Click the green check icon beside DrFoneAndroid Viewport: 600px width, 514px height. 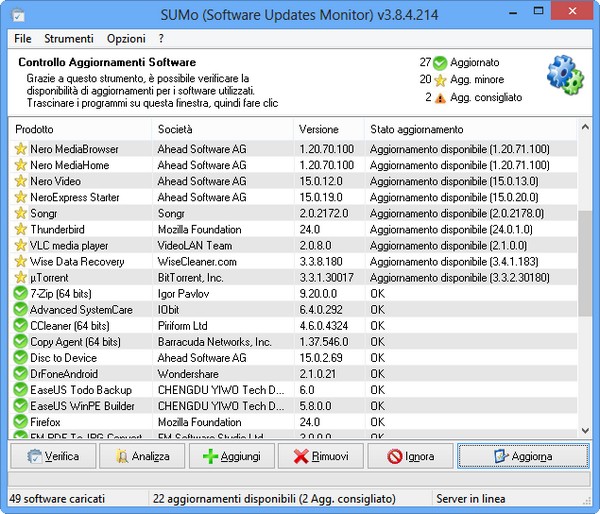[x=20, y=374]
